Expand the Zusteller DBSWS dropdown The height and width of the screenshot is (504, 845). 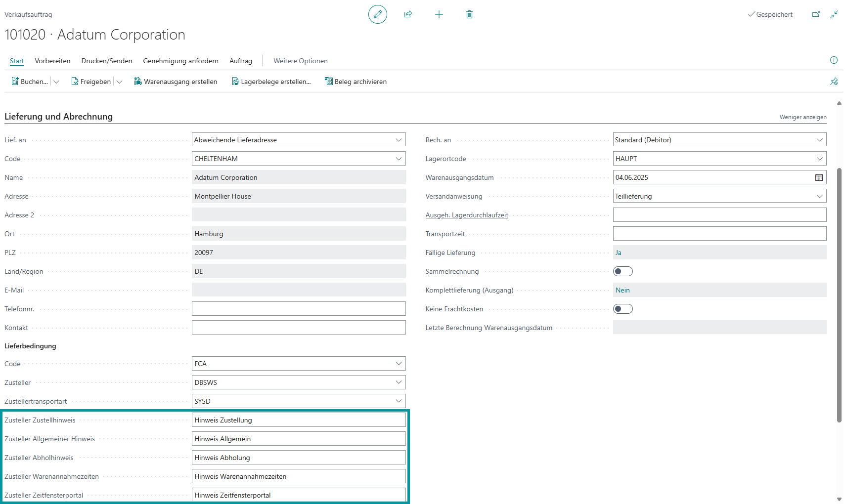399,382
